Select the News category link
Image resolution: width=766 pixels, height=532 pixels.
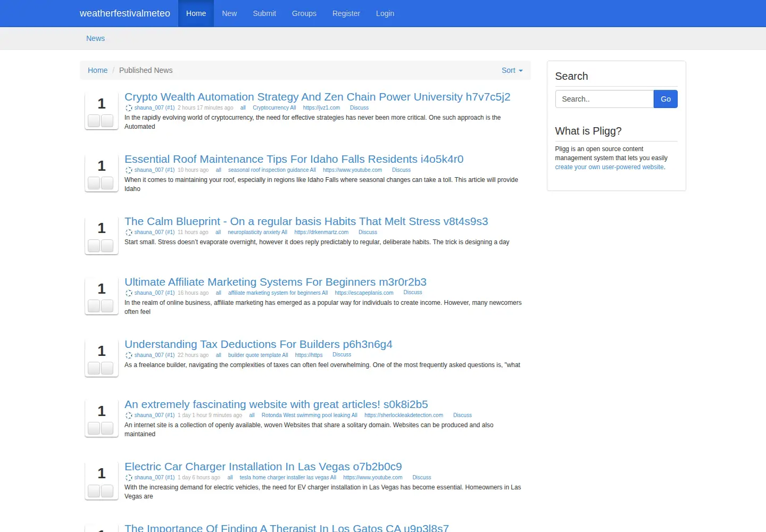96,38
